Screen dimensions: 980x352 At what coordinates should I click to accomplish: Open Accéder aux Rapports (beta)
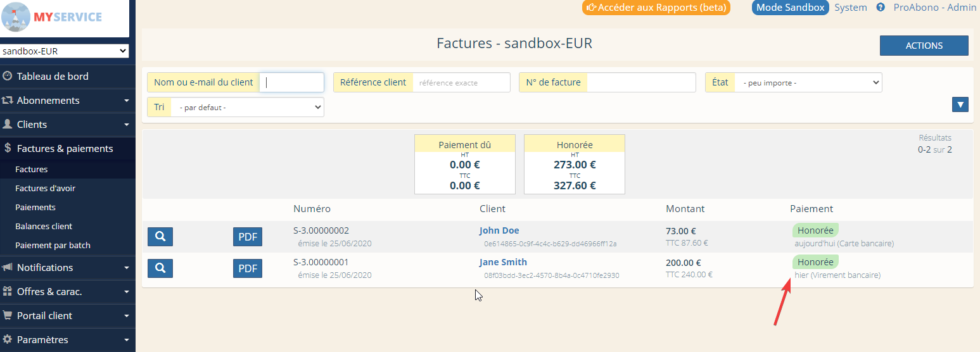coord(656,8)
